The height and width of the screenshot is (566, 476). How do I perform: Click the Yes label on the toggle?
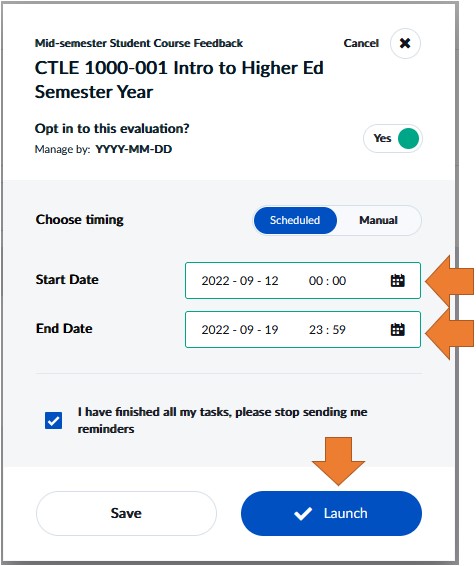tap(382, 138)
